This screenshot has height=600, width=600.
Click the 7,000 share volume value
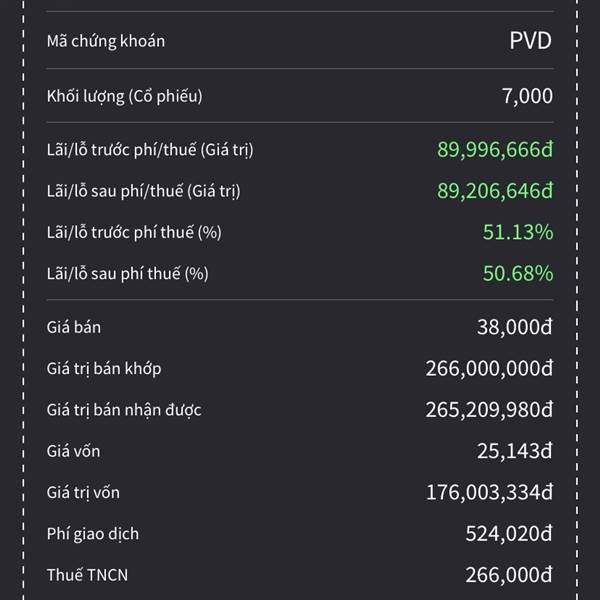click(527, 96)
